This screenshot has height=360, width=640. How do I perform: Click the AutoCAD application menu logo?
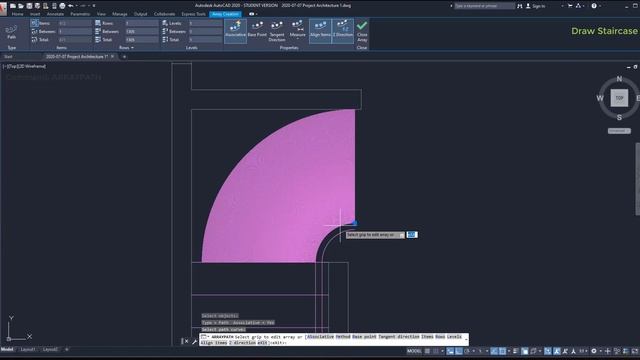3,8
